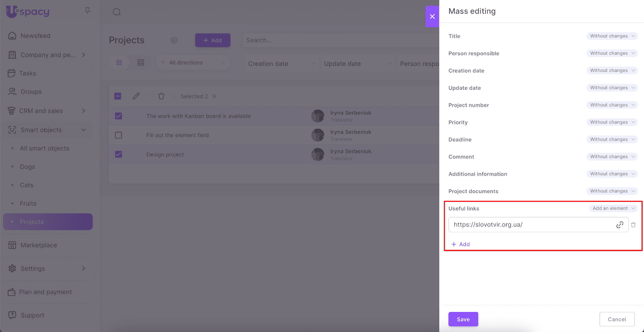
Task: Click the link icon in Useful links field
Action: pos(619,225)
